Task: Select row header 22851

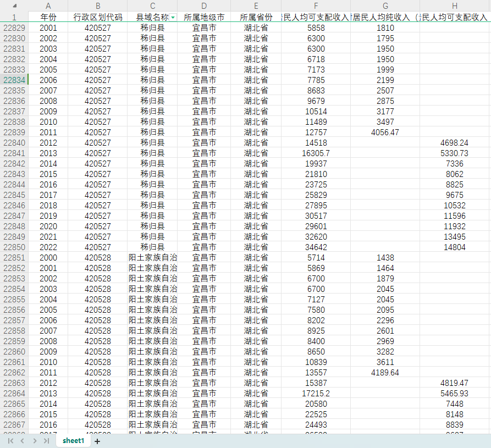Action: pyautogui.click(x=14, y=258)
